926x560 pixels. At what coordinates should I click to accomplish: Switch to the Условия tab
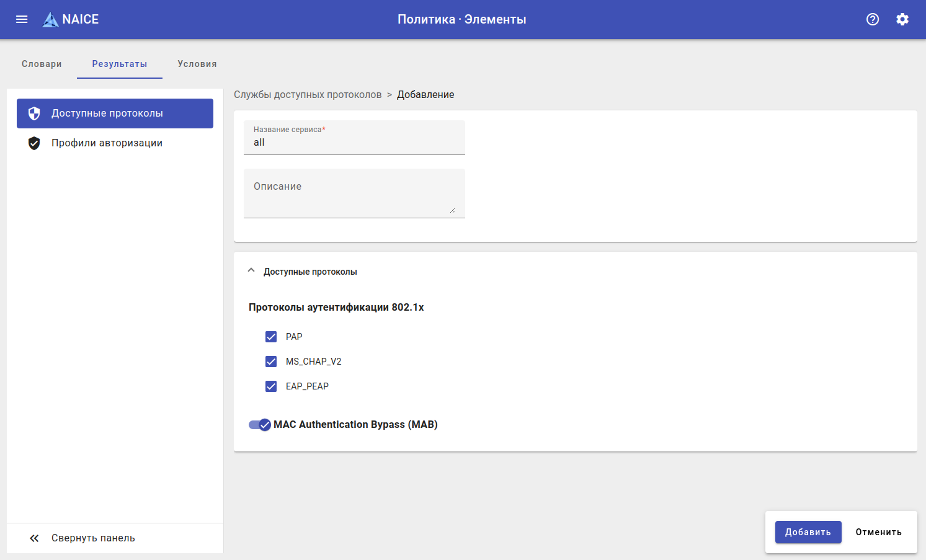coord(197,64)
